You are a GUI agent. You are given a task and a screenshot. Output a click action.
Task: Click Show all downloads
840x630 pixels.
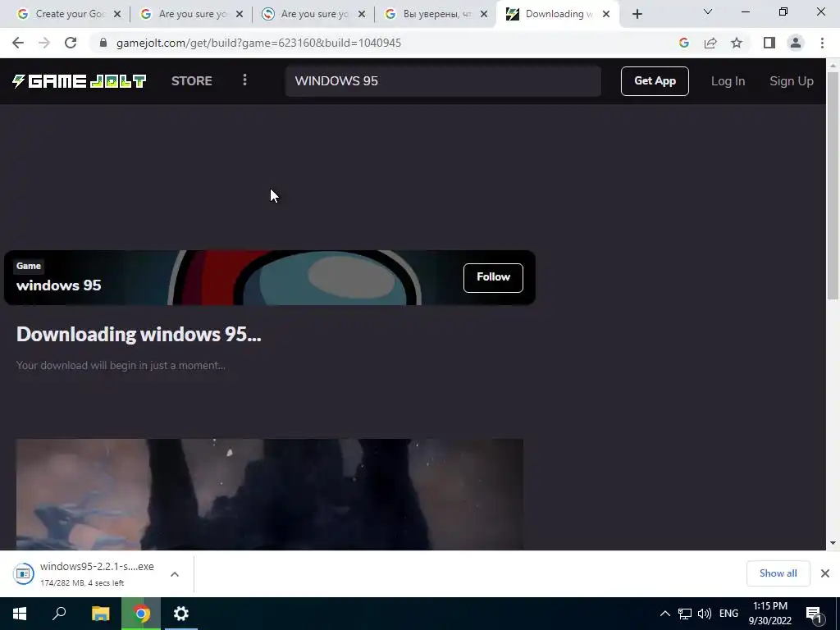778,573
